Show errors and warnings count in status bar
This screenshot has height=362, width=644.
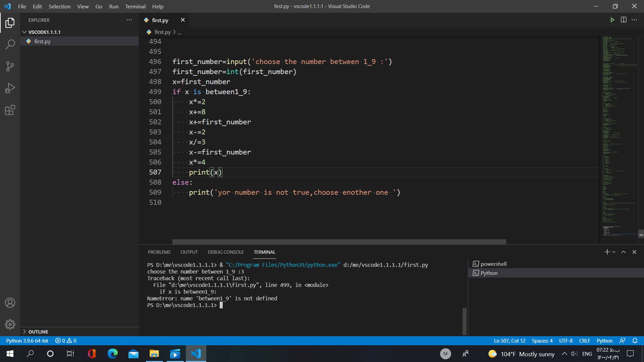click(66, 341)
